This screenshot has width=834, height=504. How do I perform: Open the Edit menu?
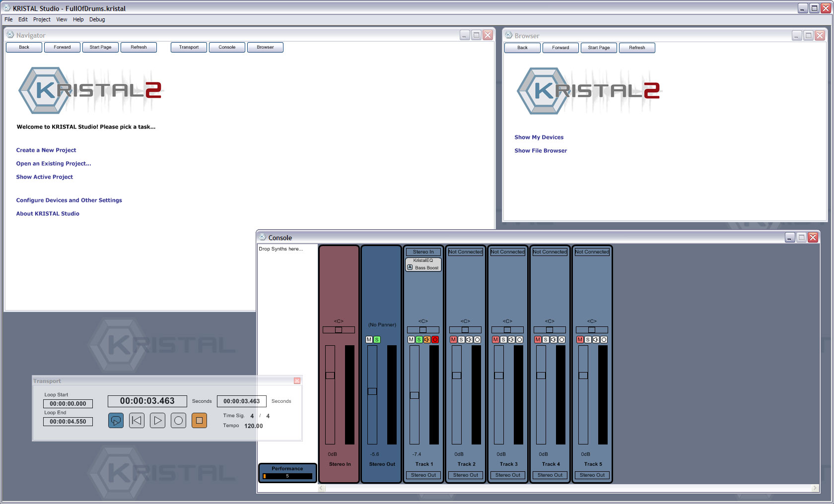(x=23, y=19)
